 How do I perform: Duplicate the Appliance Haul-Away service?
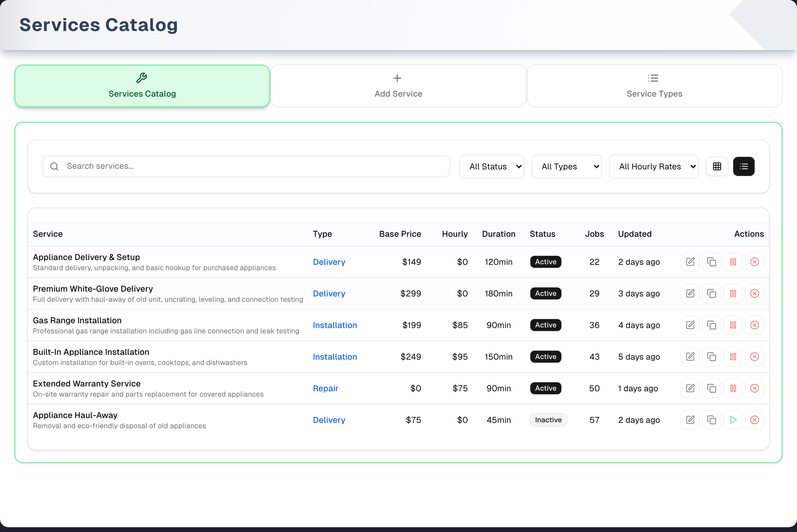point(711,420)
